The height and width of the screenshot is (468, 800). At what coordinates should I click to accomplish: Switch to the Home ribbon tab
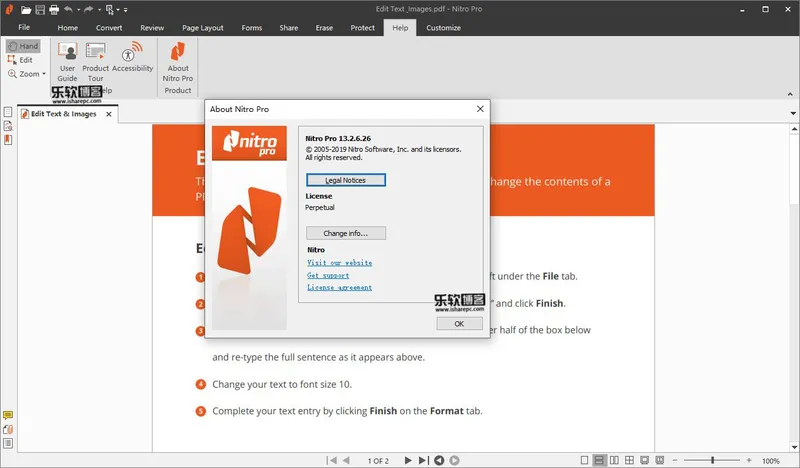67,28
